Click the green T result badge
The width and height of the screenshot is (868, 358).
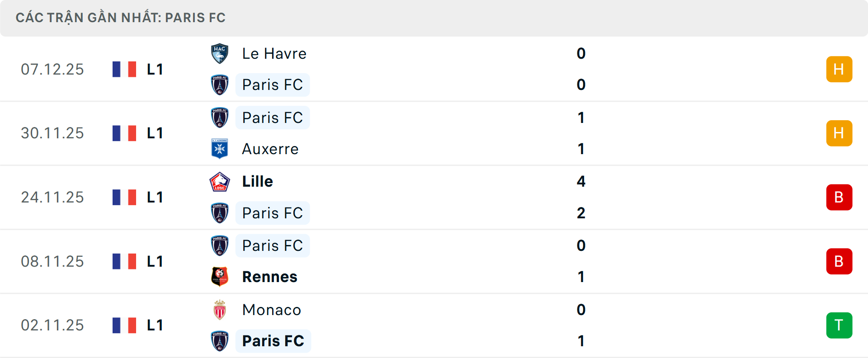839,325
